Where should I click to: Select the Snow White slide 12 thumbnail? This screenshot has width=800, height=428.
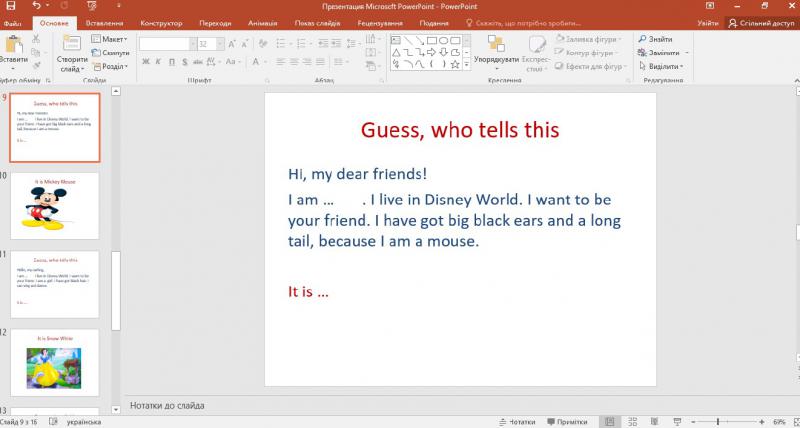tap(55, 362)
